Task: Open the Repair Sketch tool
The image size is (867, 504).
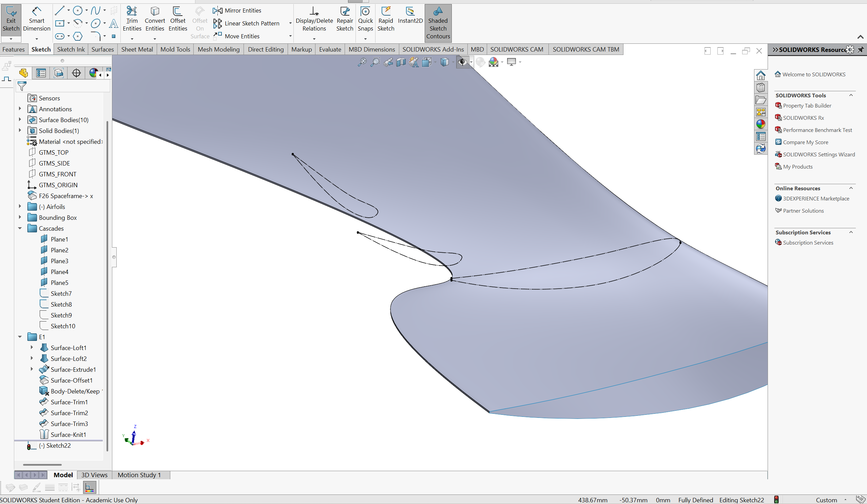Action: [344, 20]
